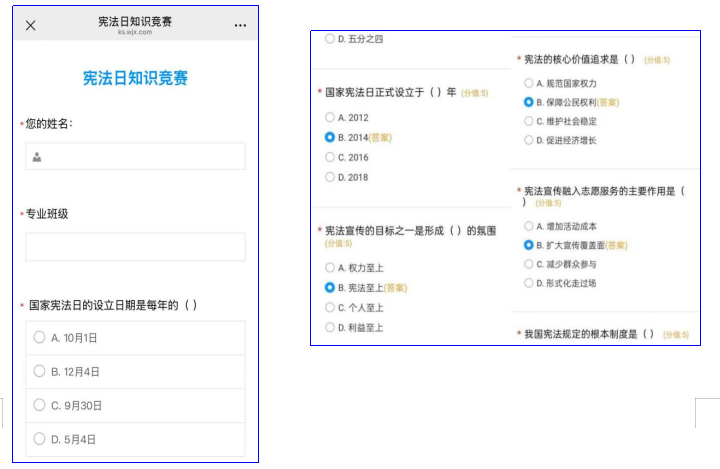Choose option A. 规范国家权力

click(528, 83)
